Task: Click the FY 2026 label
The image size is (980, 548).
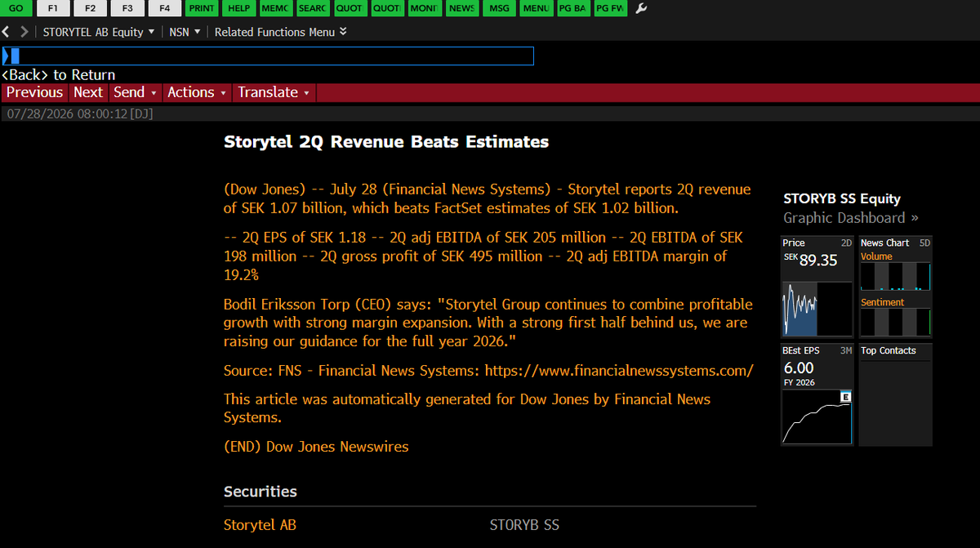Action: click(x=800, y=382)
